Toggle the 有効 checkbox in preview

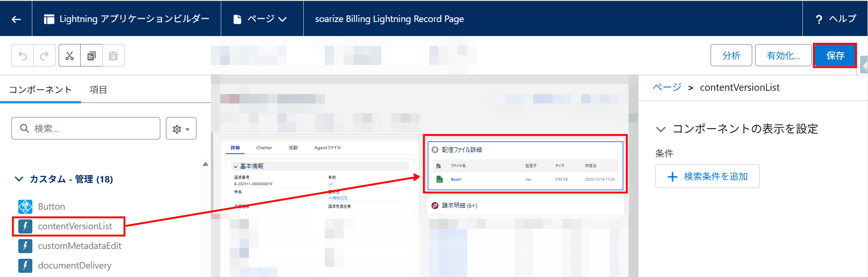tap(330, 184)
